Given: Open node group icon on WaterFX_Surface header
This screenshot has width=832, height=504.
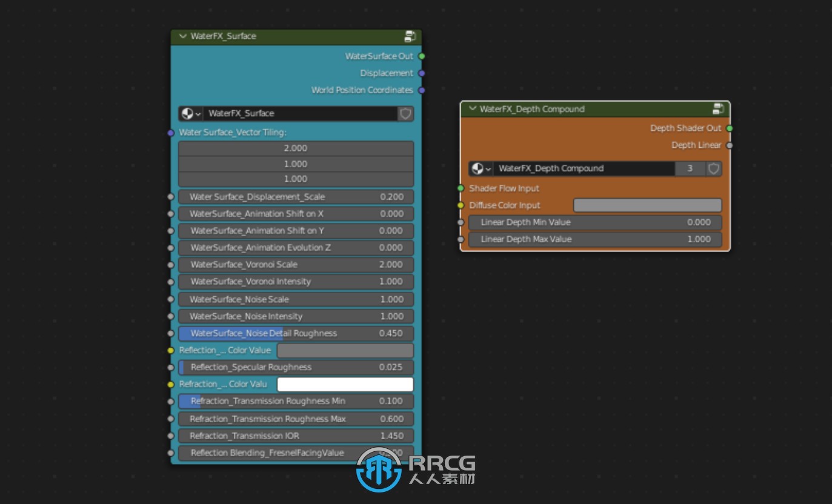Looking at the screenshot, I should point(410,36).
